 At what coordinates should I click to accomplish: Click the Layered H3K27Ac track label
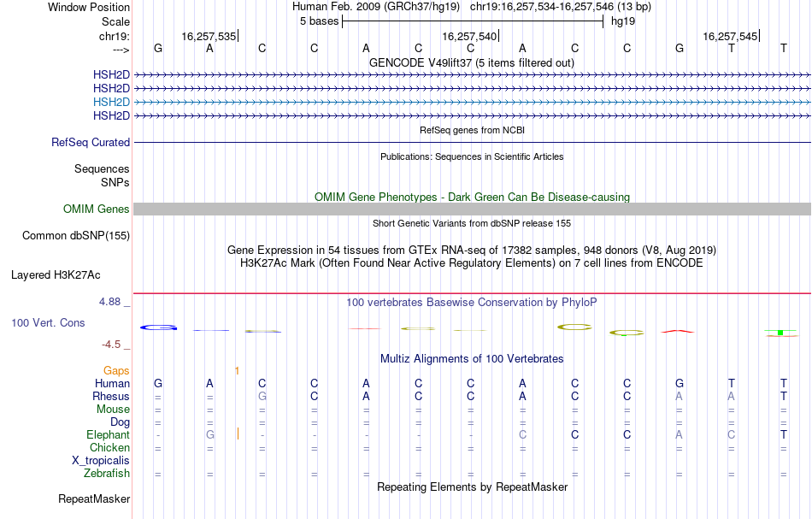[x=56, y=275]
